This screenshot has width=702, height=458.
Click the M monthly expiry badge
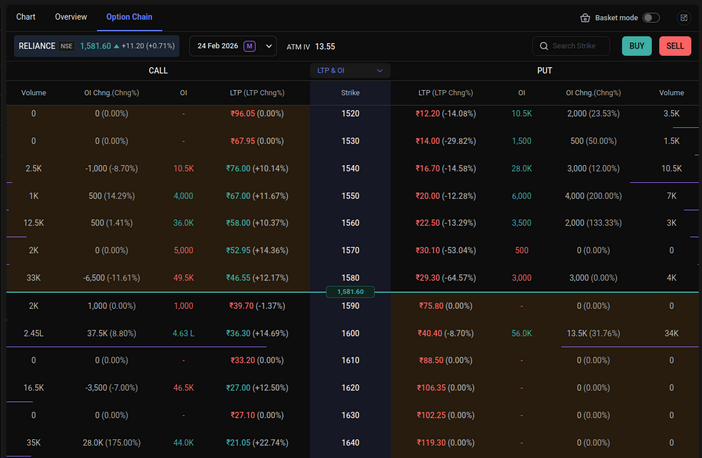pos(249,46)
